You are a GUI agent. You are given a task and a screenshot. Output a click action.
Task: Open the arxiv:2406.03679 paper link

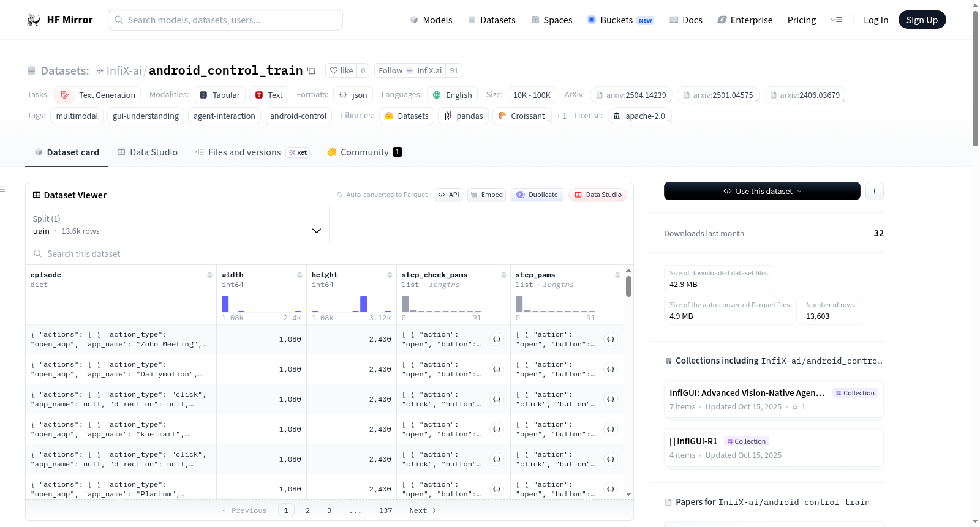[805, 95]
